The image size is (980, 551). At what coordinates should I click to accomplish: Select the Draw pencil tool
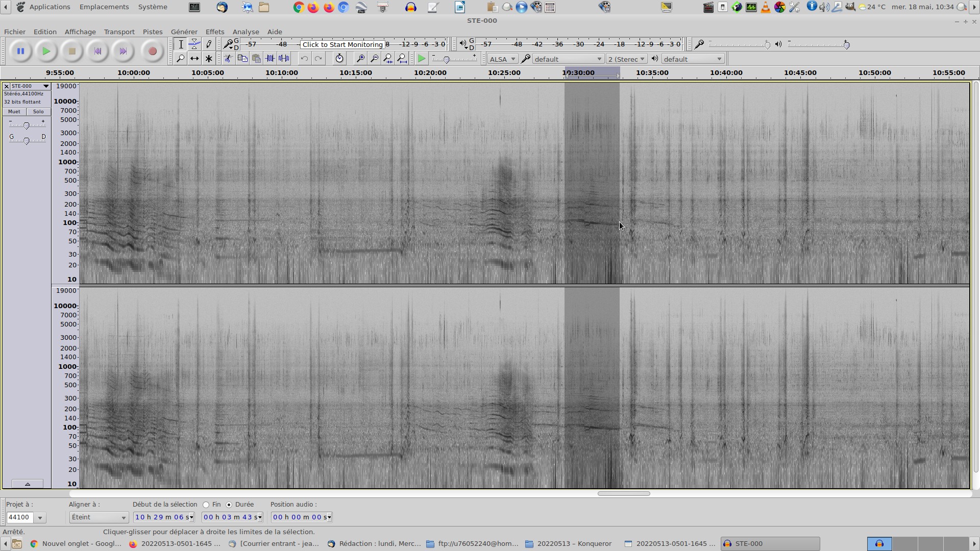(208, 44)
